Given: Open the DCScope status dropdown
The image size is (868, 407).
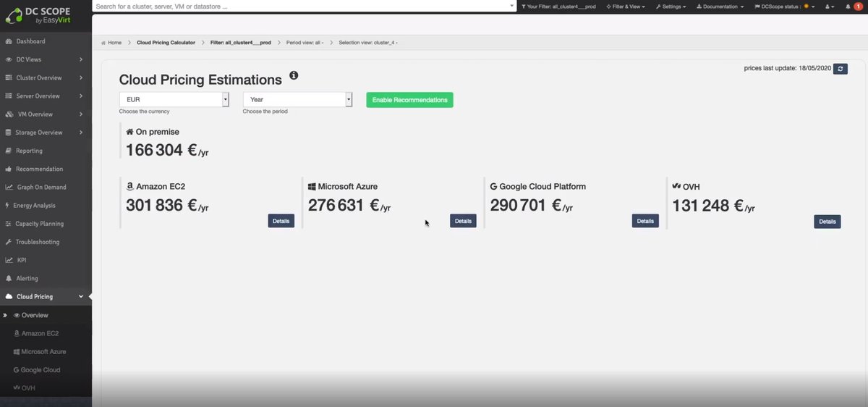Looking at the screenshot, I should point(784,7).
